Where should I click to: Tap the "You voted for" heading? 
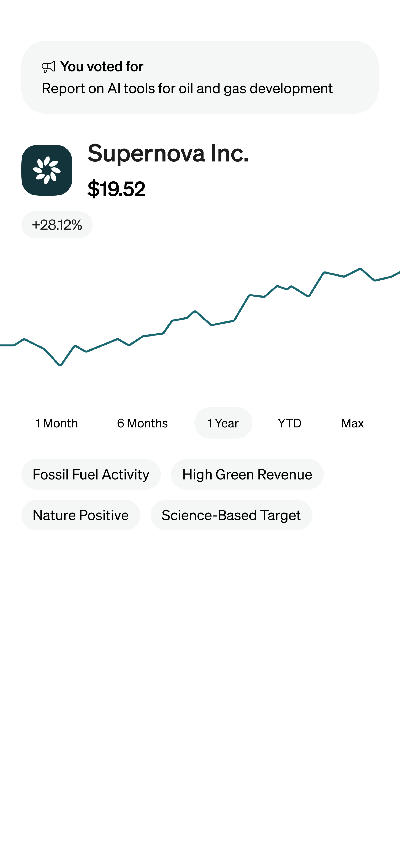tap(102, 67)
